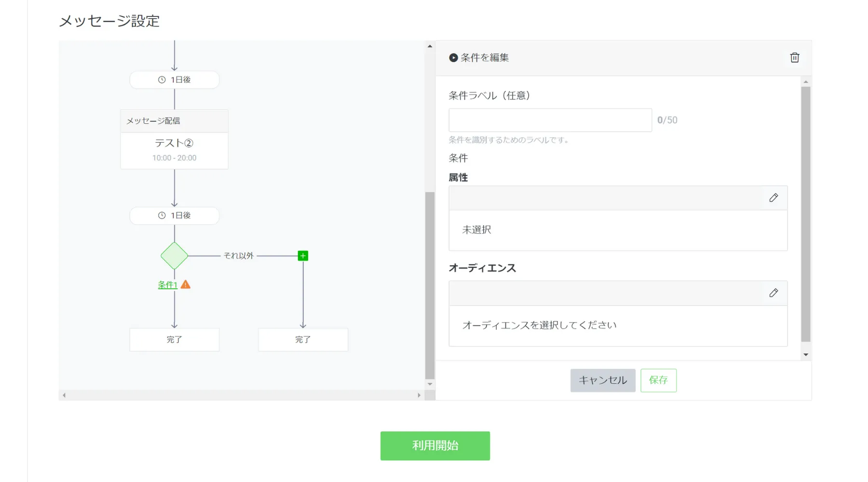Click the orange warning icon beside 条件1

click(186, 284)
